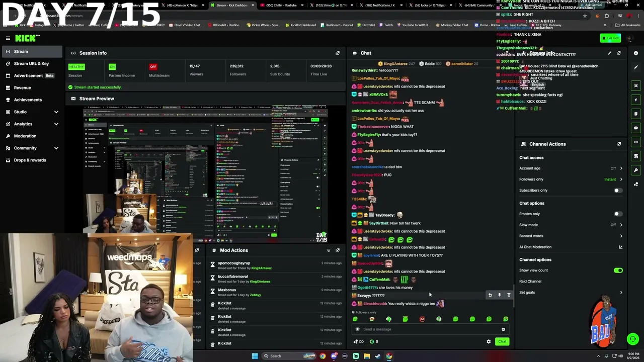Click moderator name Zebbyy in Mod Actions
Screen dimensions: 644x362
[256, 295]
